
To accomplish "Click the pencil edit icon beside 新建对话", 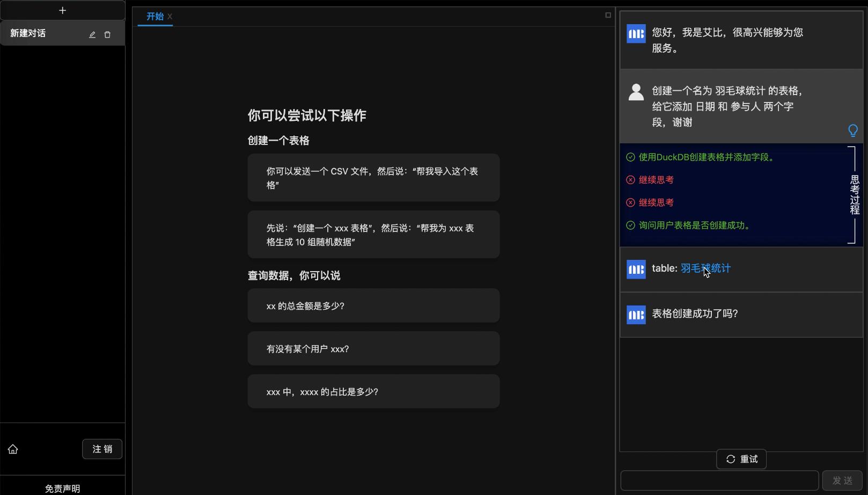I will (92, 34).
